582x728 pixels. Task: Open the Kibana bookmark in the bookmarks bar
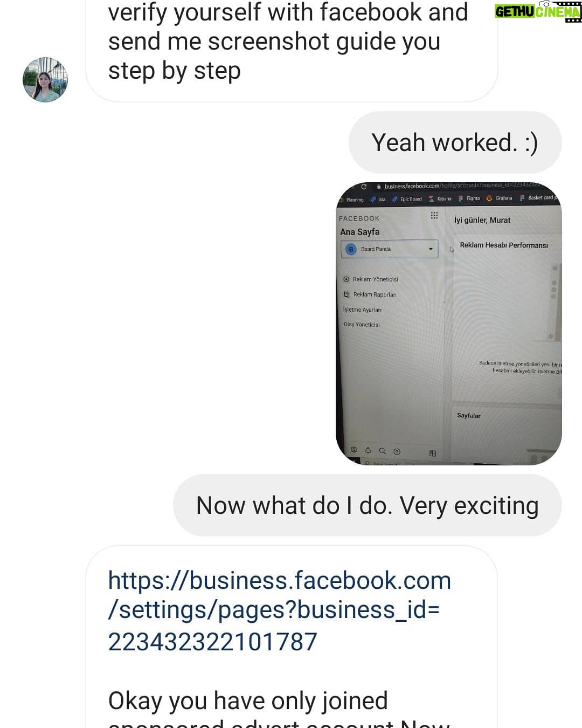tap(440, 199)
